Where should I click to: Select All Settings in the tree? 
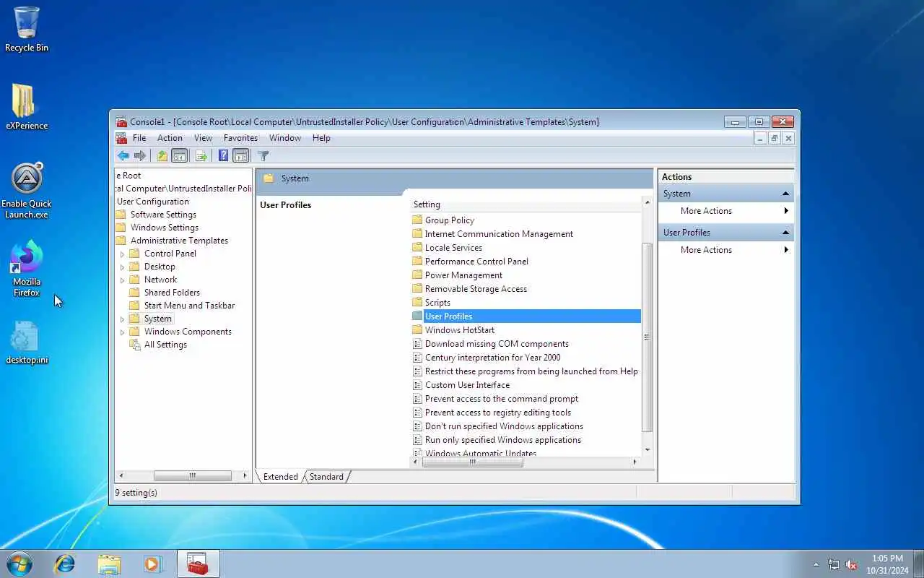pyautogui.click(x=165, y=345)
